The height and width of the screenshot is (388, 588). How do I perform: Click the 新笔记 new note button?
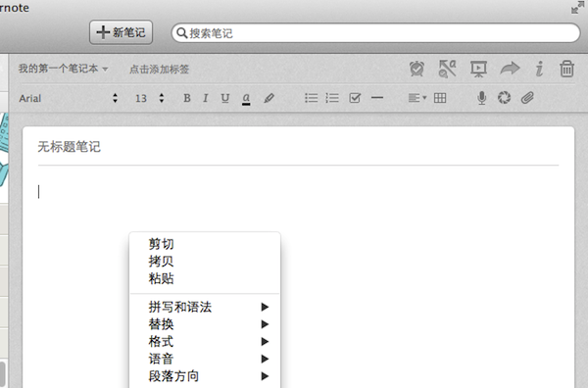click(121, 32)
